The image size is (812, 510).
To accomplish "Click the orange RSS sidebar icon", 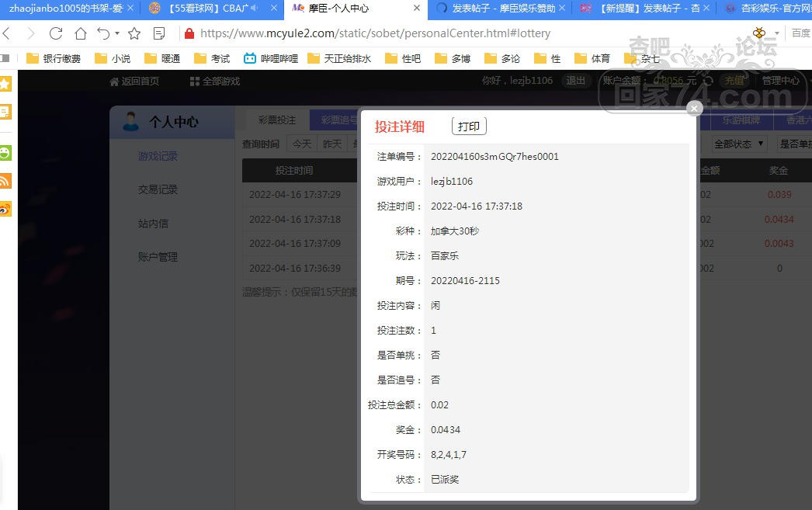I will (5, 181).
